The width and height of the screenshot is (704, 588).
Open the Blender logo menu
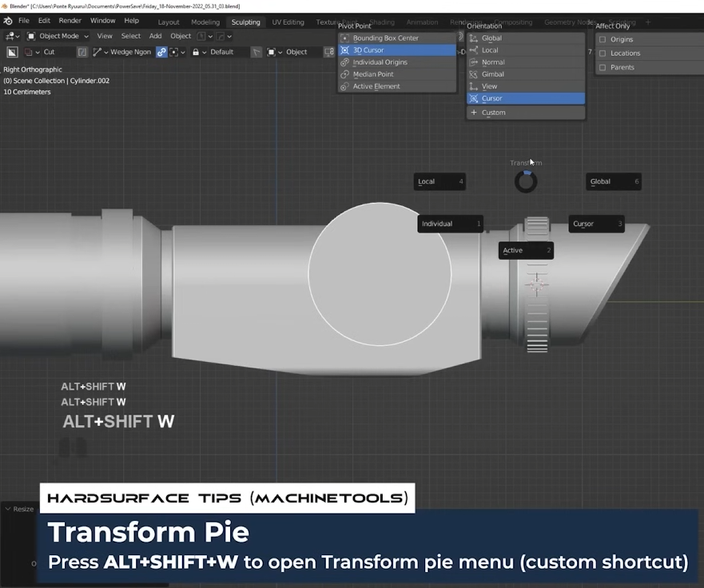pyautogui.click(x=8, y=21)
